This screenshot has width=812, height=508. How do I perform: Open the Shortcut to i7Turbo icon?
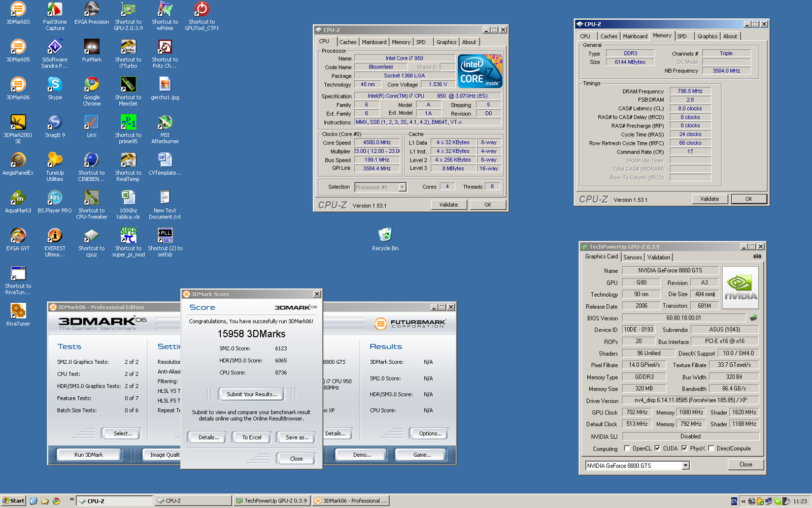(128, 54)
